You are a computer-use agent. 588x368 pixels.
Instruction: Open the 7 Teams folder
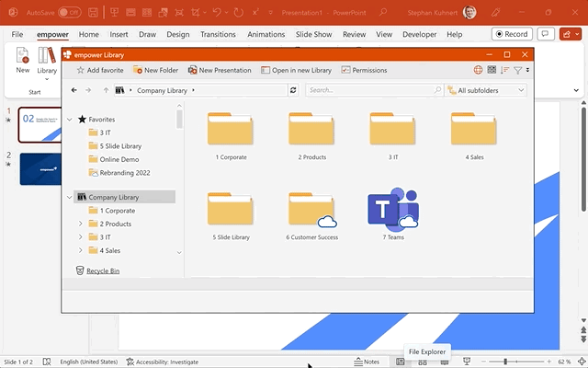[392, 215]
